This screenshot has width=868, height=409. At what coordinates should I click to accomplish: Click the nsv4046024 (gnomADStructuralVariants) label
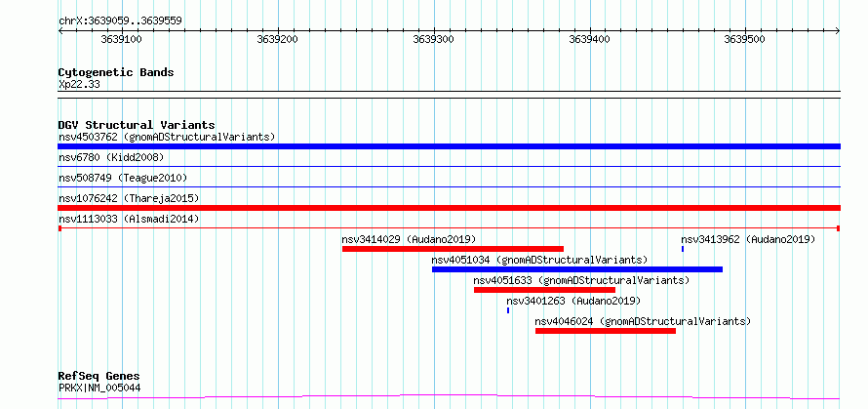coord(644,321)
